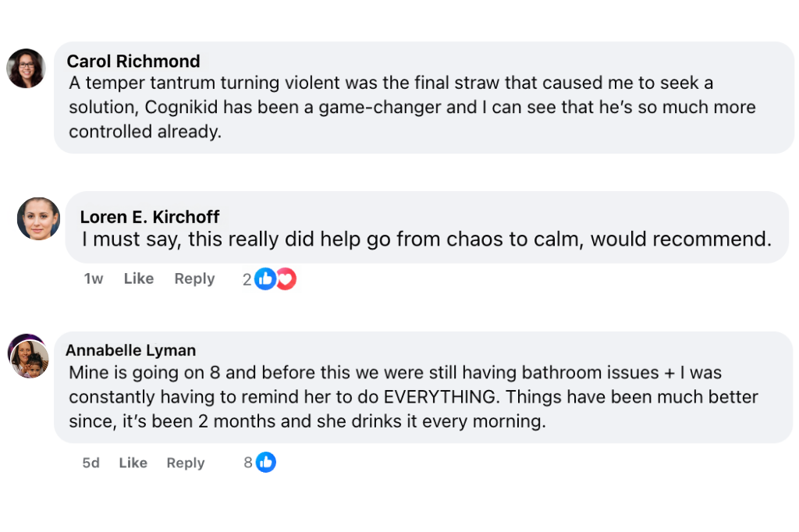The image size is (799, 532).
Task: Click the reaction count 8 on Annabelle's comment
Action: pyautogui.click(x=248, y=463)
